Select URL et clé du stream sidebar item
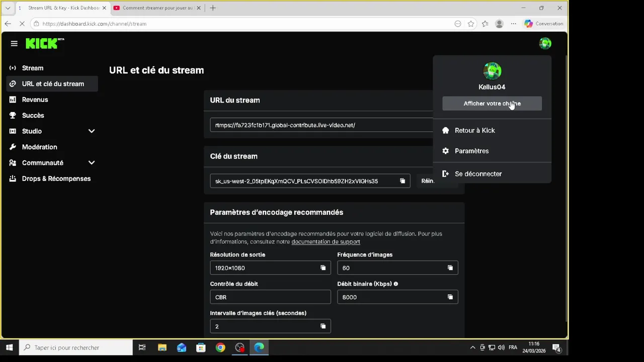Viewport: 644px width, 362px height. pos(52,84)
